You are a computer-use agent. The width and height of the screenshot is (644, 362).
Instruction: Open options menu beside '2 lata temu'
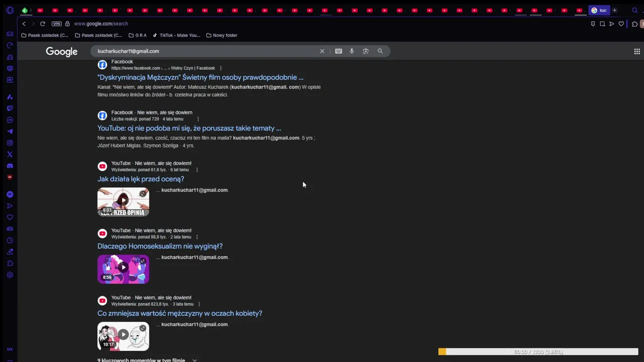197,237
